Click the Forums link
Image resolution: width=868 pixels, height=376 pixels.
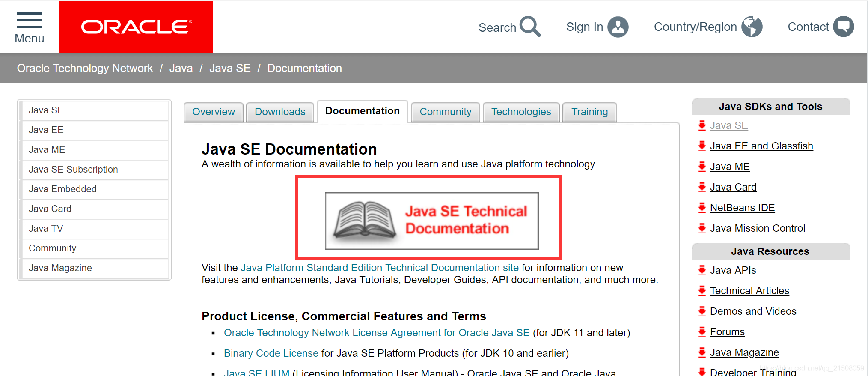pos(727,332)
